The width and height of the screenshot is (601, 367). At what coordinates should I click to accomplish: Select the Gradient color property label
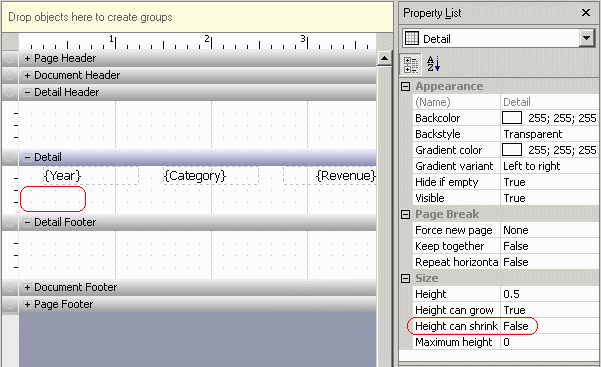tap(448, 150)
